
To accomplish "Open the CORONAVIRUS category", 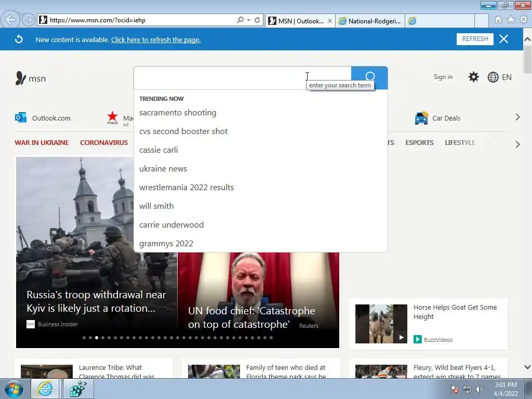I will [104, 142].
